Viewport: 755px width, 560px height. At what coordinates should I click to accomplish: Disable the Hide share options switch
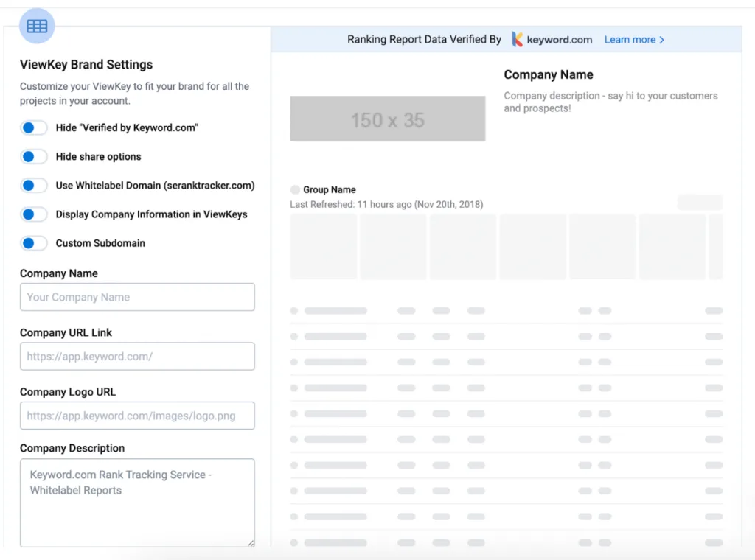(x=34, y=156)
